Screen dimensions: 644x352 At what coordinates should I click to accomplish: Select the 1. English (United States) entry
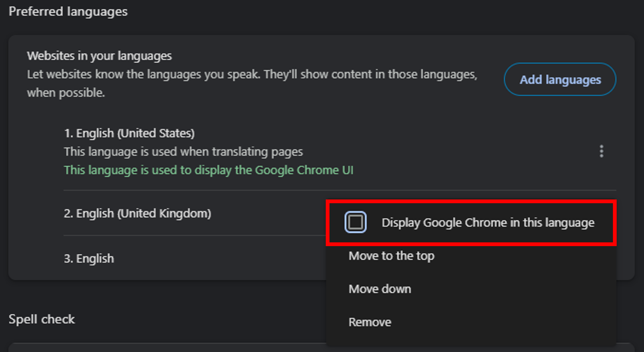pyautogui.click(x=129, y=133)
